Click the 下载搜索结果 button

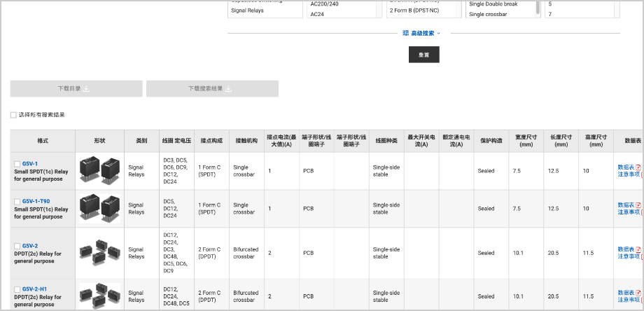211,89
